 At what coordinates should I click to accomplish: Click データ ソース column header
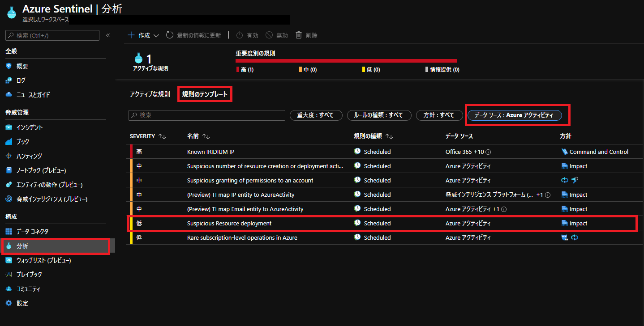tap(459, 136)
